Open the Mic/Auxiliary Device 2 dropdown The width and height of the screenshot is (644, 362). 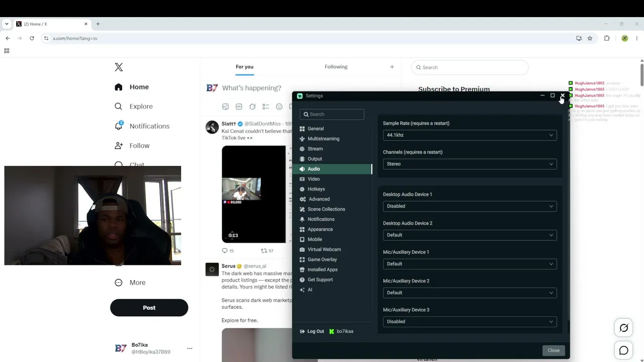(x=470, y=293)
